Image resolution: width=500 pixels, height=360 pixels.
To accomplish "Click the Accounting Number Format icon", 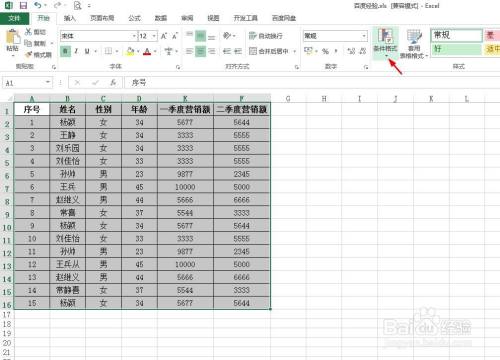I will point(308,51).
